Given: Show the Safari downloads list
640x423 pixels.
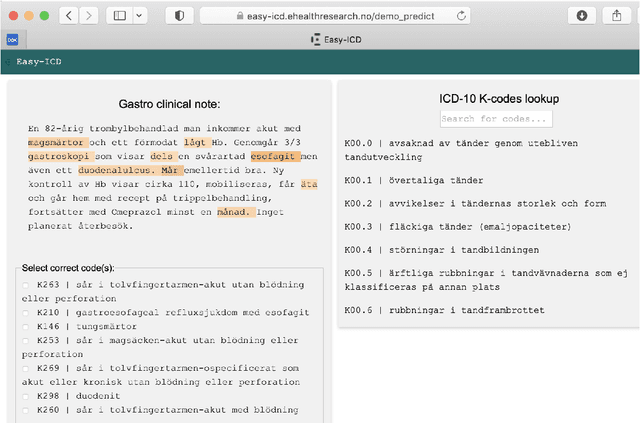Looking at the screenshot, I should click(x=583, y=16).
